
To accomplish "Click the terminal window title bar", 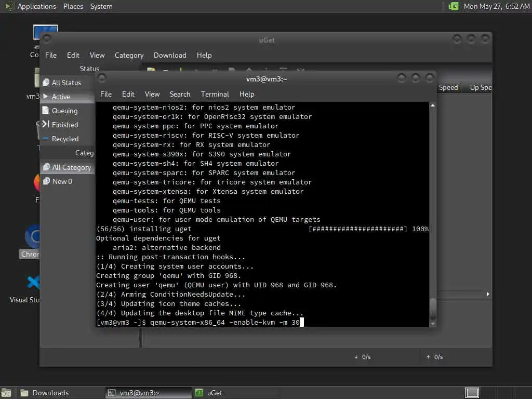I will (x=267, y=79).
